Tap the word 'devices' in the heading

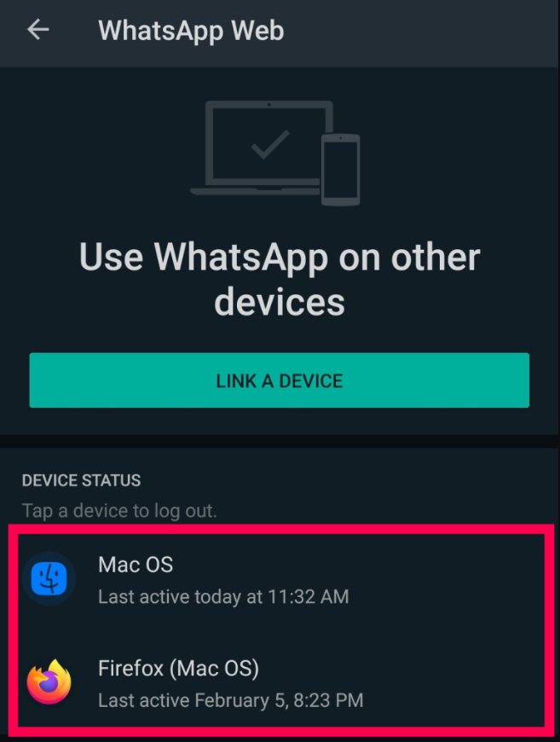point(280,301)
